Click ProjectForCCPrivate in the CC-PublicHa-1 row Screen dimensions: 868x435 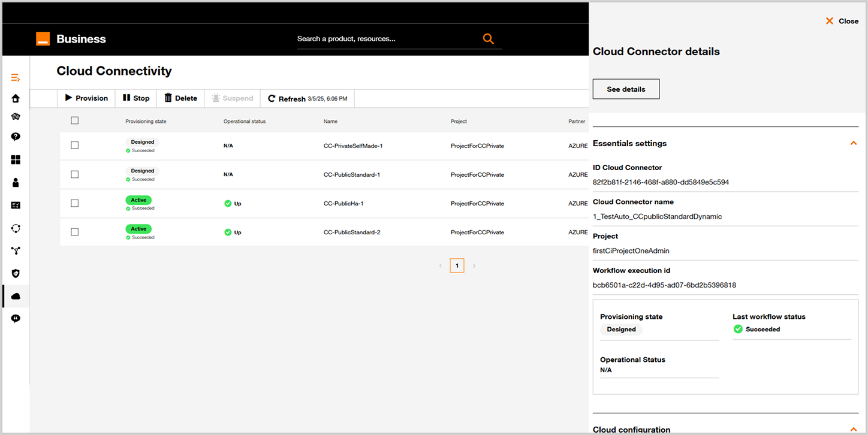477,204
